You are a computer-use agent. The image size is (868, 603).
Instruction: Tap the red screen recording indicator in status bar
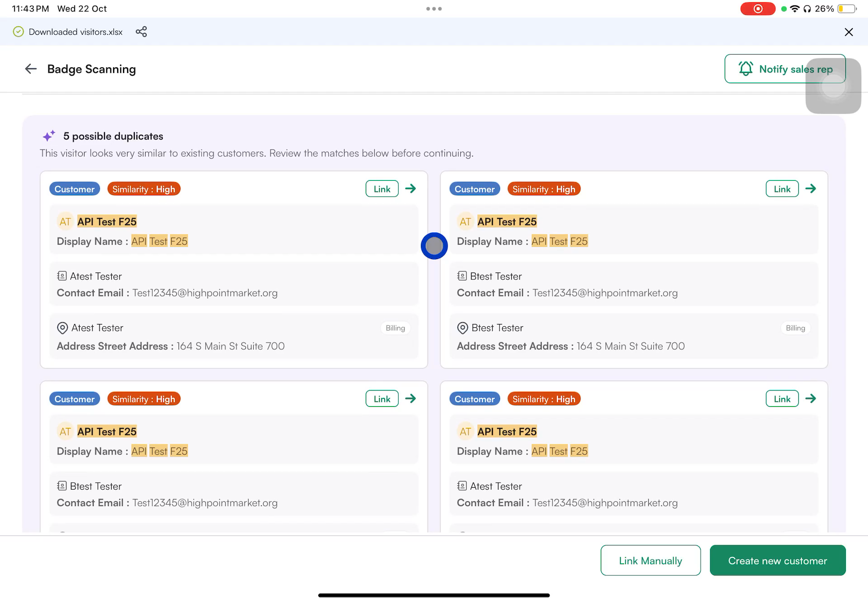pos(758,8)
